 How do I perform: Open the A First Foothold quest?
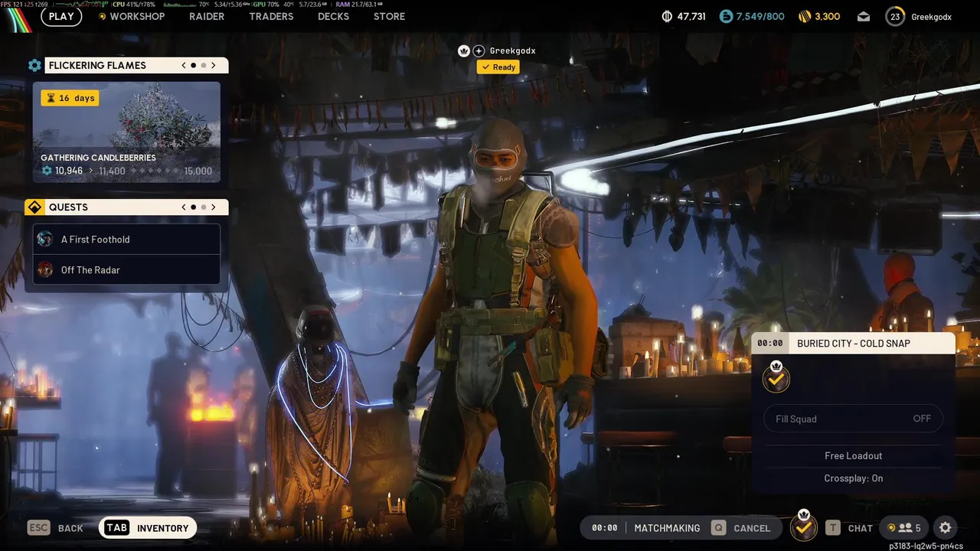tap(126, 240)
